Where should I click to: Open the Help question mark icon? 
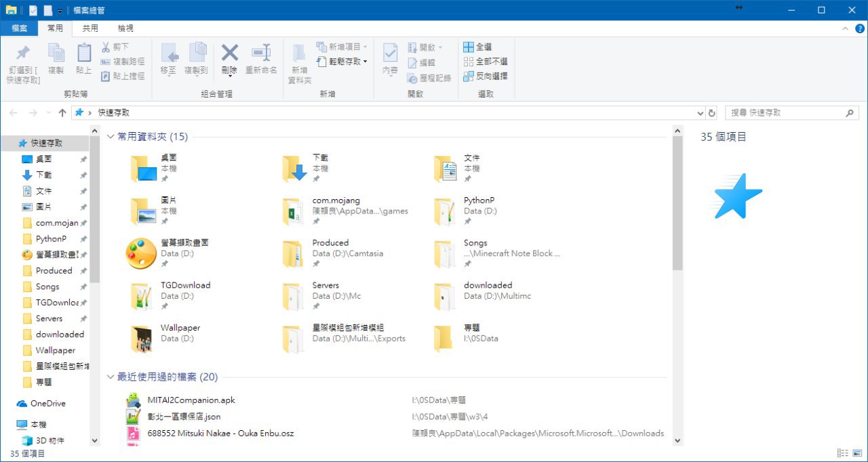point(860,28)
